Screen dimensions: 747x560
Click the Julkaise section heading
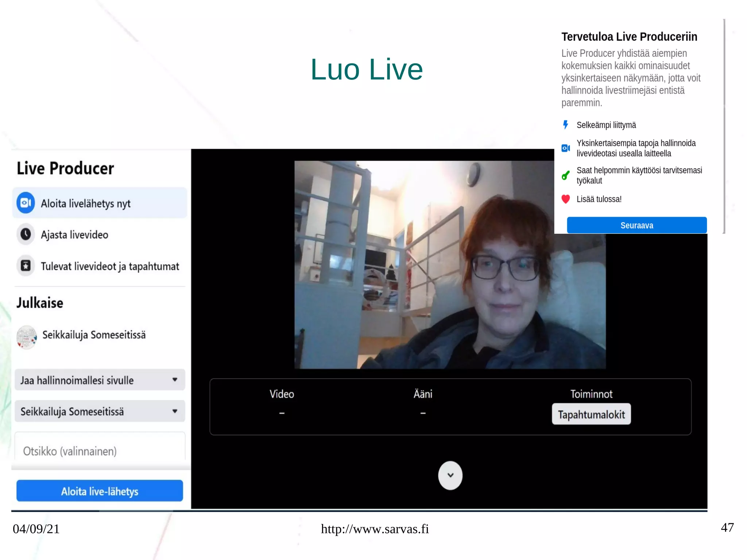[40, 303]
